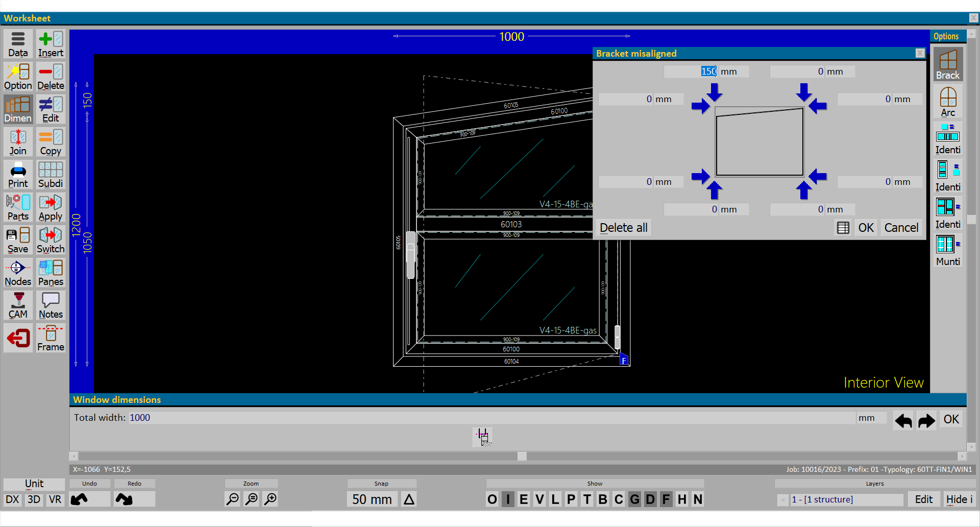Toggle the D show layer
Image resolution: width=980 pixels, height=527 pixels.
[650, 499]
